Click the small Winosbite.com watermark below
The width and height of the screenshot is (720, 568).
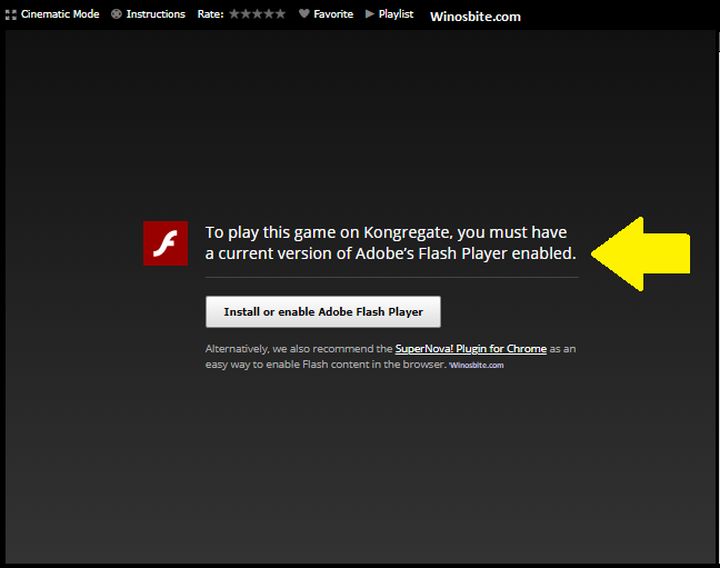tap(477, 366)
